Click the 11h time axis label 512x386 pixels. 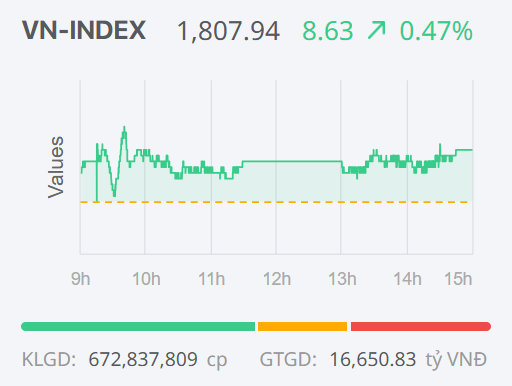(211, 279)
